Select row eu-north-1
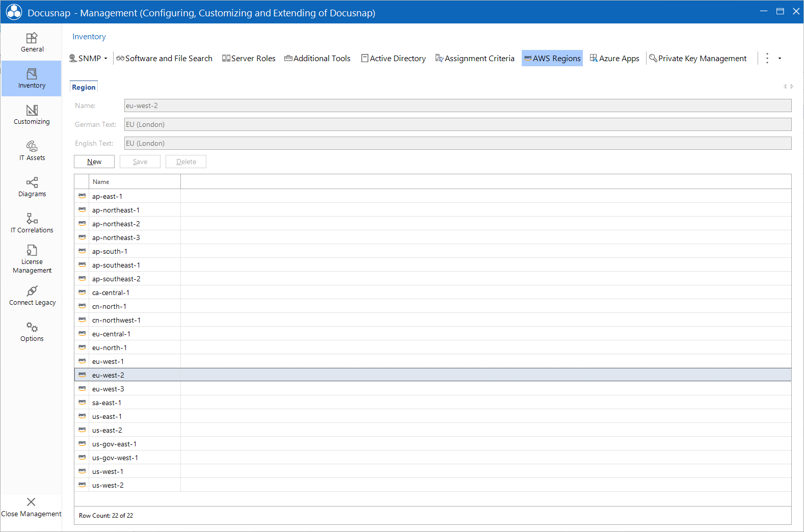This screenshot has height=532, width=804. 433,348
